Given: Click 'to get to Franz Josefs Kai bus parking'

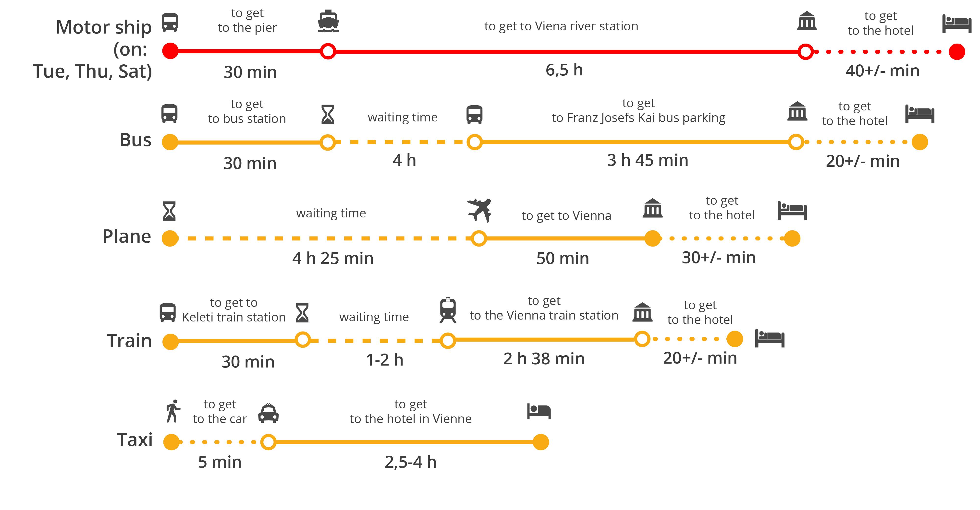Looking at the screenshot, I should pos(638,110).
